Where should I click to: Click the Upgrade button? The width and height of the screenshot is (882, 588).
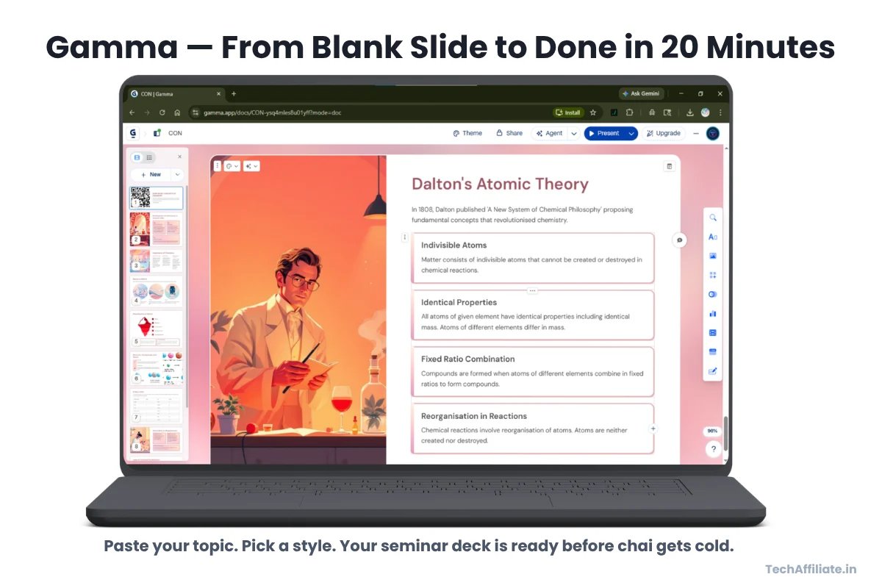(x=664, y=133)
